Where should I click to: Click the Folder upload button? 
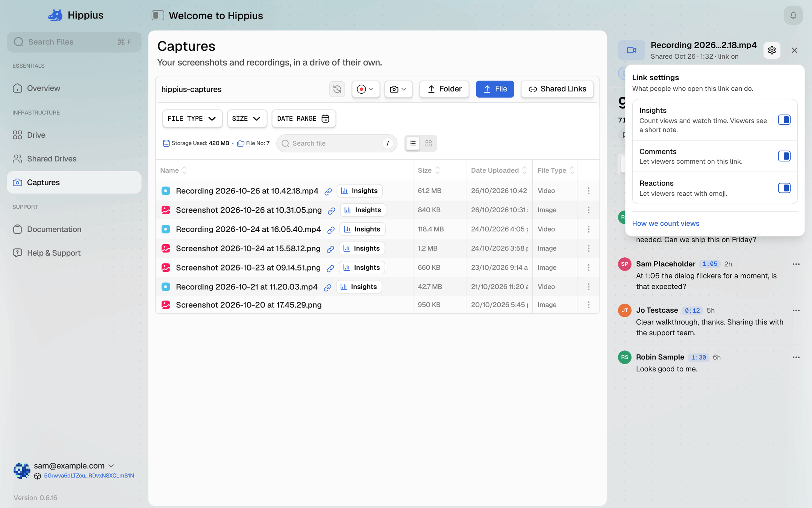pos(444,89)
